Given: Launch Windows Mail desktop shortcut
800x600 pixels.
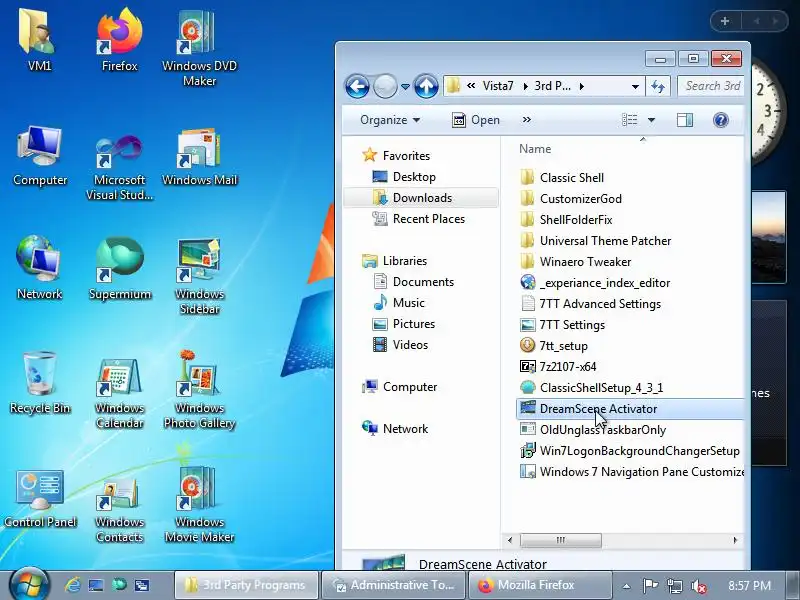Looking at the screenshot, I should [x=199, y=156].
